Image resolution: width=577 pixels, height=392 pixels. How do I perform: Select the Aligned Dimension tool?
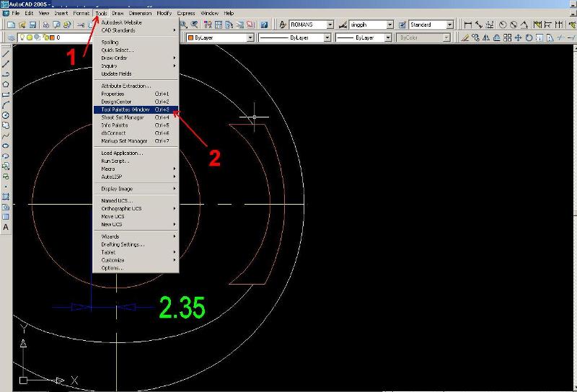point(479,24)
